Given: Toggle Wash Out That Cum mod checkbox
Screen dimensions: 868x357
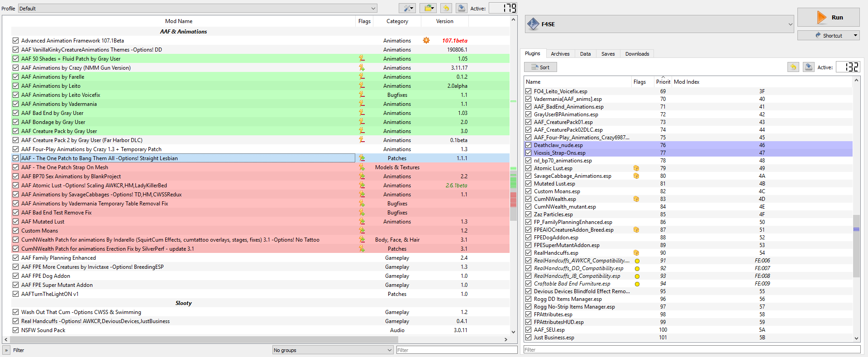Looking at the screenshot, I should click(16, 312).
